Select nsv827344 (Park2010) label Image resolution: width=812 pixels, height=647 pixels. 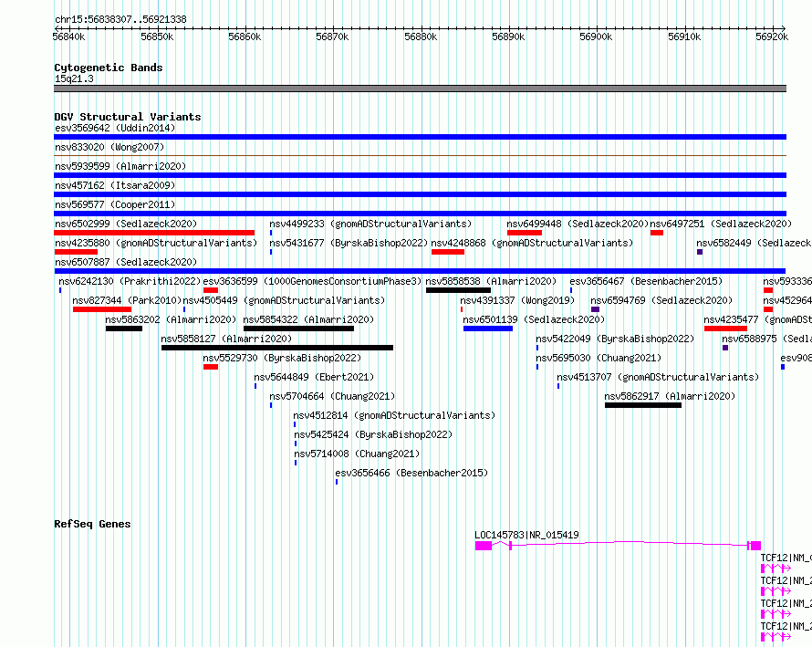coord(127,300)
